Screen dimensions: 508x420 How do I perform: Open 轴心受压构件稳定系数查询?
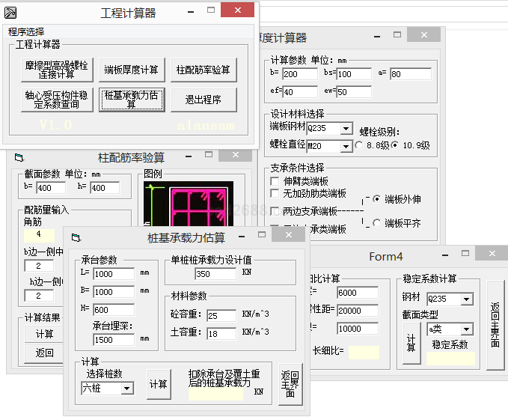(55, 100)
